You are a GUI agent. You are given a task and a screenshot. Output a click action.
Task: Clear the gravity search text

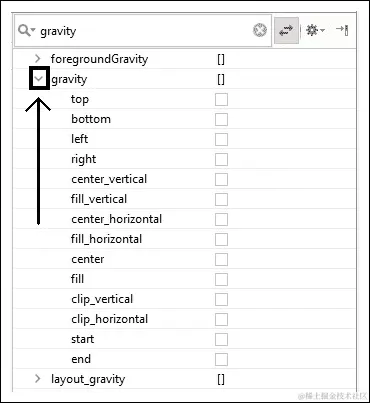click(260, 30)
